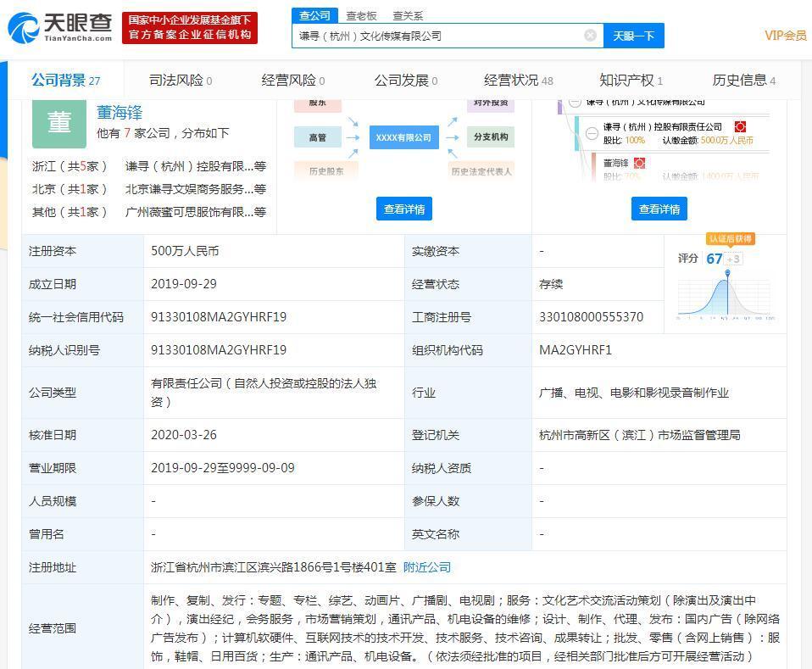Select 工商注册号 330108000555370
The image size is (812, 669).
pyautogui.click(x=591, y=317)
